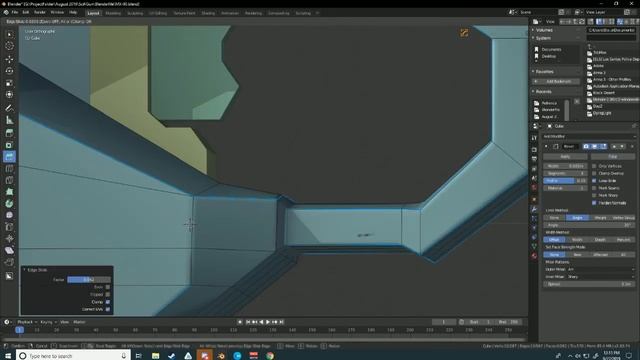Screen dimensions: 640x360
Task: Collapse the Bevel modifier panel
Action: (x=546, y=146)
